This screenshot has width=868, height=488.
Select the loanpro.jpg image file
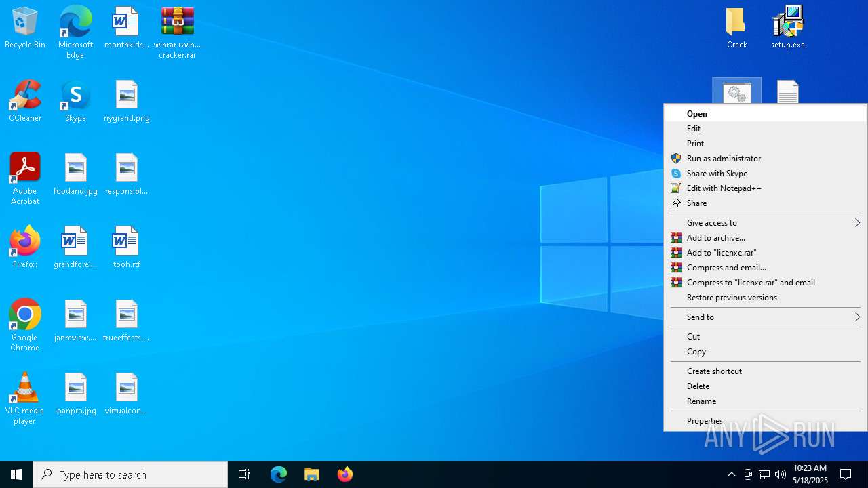pos(75,394)
